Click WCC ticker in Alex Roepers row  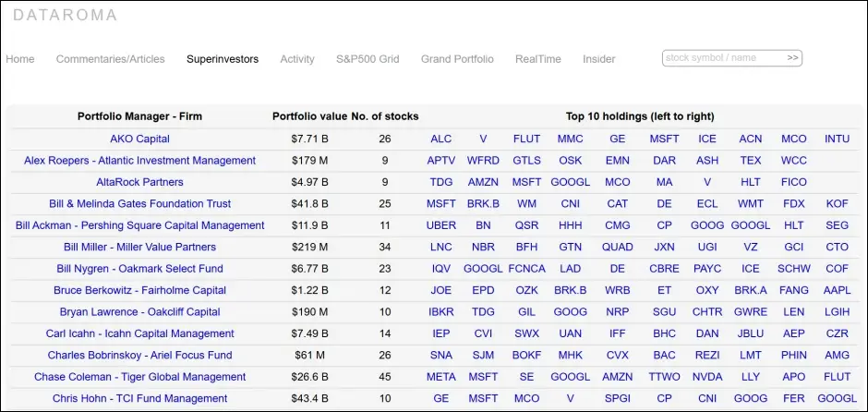tap(794, 161)
